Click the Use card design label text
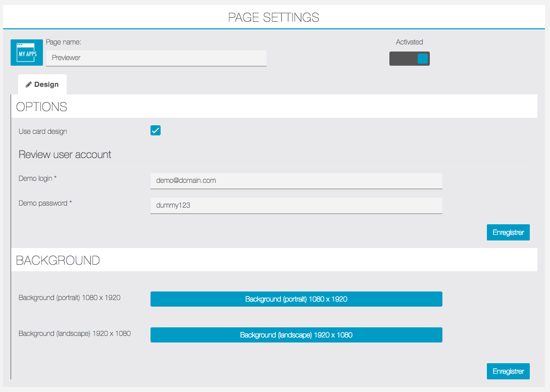This screenshot has height=392, width=550. coord(43,131)
